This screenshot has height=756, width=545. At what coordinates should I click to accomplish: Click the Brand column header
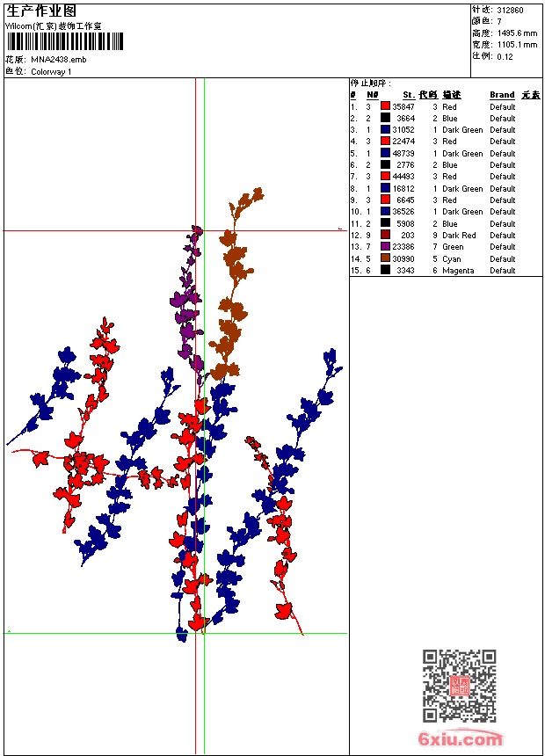502,95
